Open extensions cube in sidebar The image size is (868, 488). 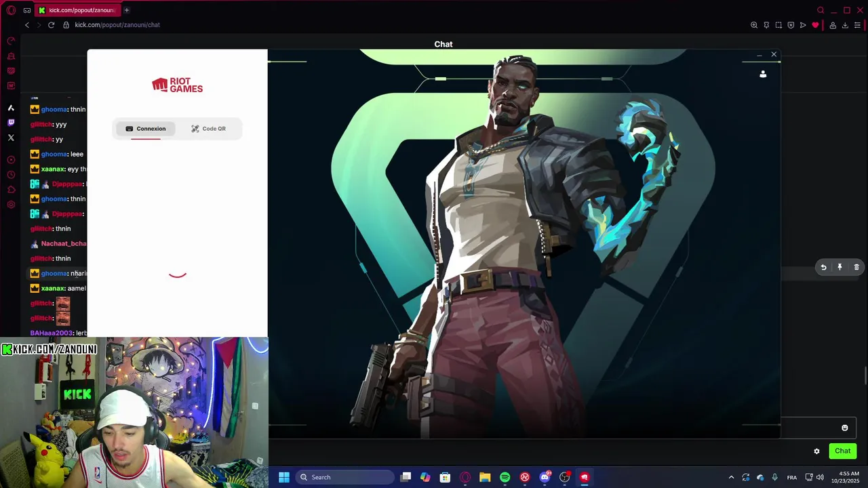(x=11, y=190)
